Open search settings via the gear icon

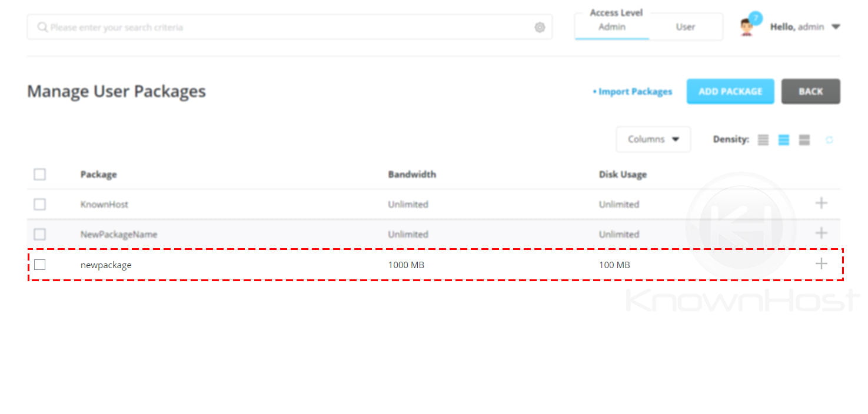540,27
